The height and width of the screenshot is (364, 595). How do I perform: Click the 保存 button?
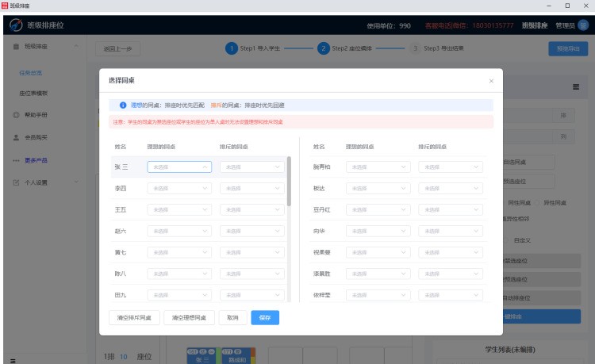[x=265, y=317]
